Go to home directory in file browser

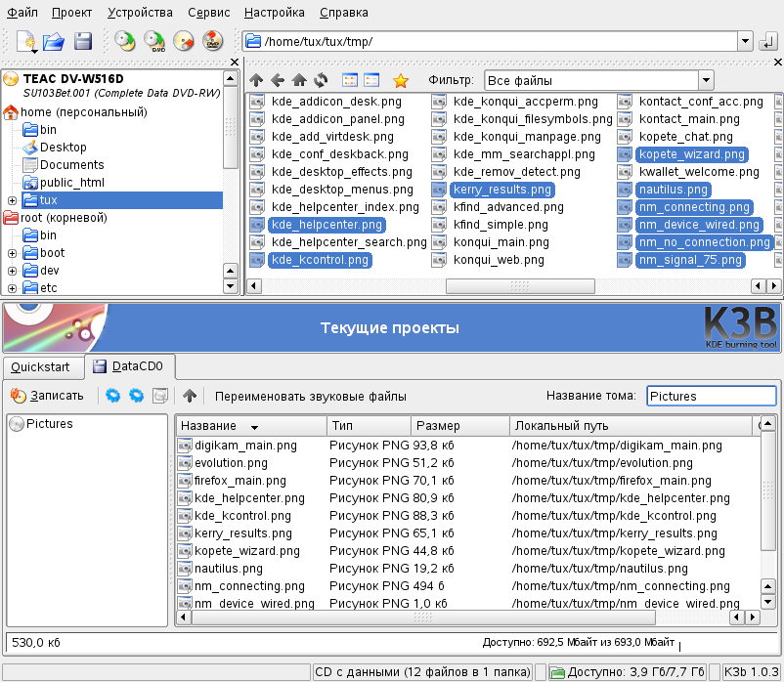click(x=299, y=80)
